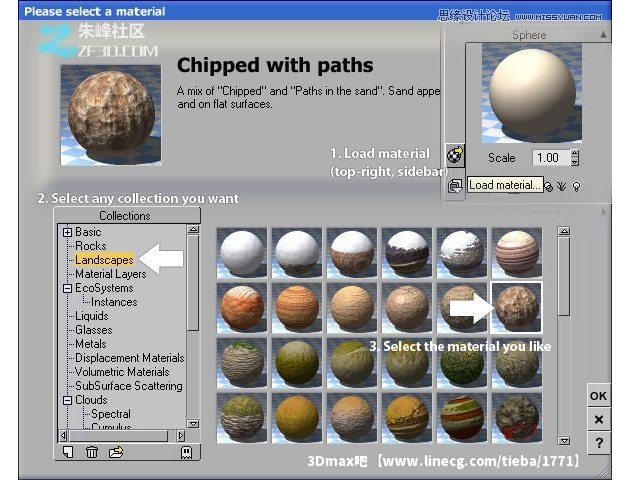Open the Displacement Materials collection
The image size is (619, 480).
pyautogui.click(x=129, y=358)
